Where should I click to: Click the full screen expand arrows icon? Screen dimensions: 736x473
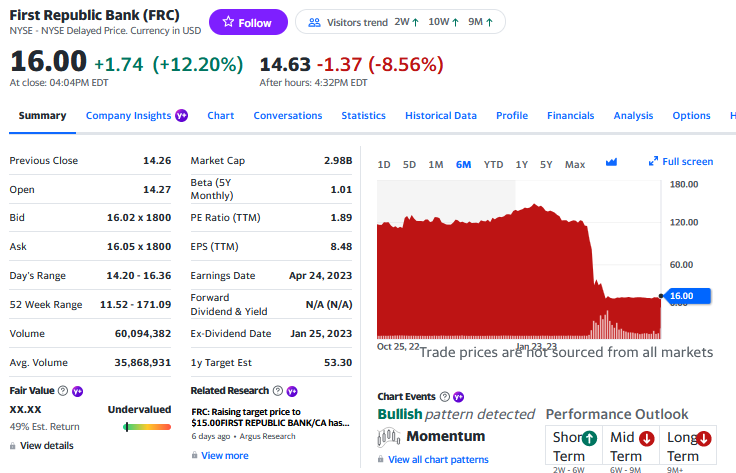pyautogui.click(x=653, y=161)
